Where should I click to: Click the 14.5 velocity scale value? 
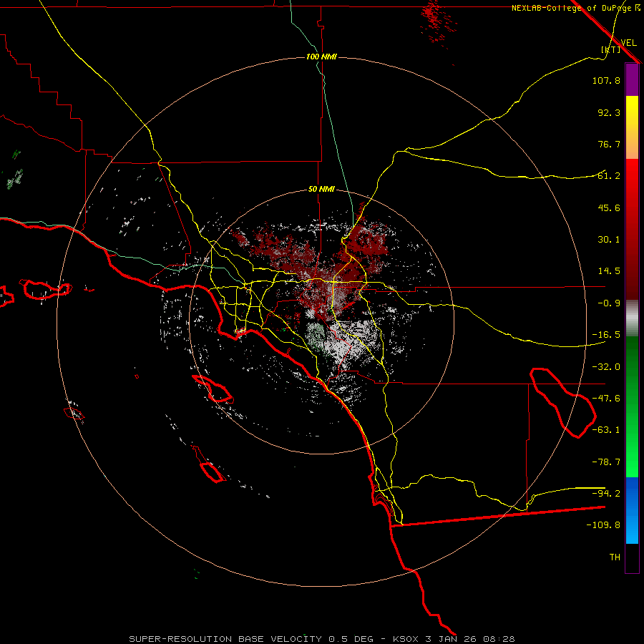point(609,271)
